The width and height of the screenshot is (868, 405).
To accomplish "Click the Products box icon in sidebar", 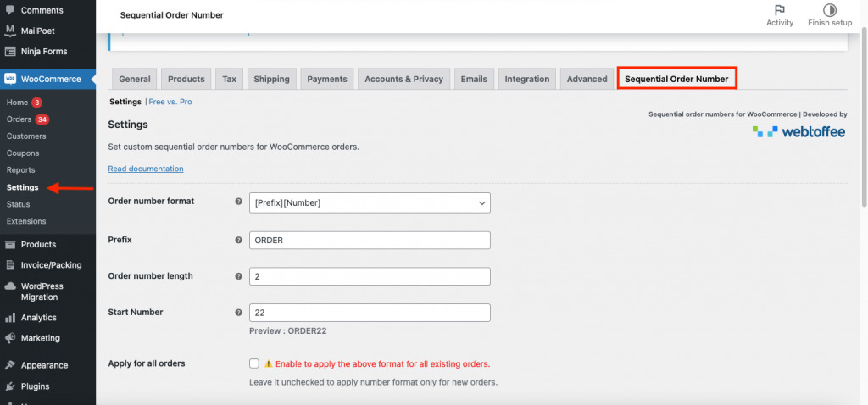I will point(10,244).
